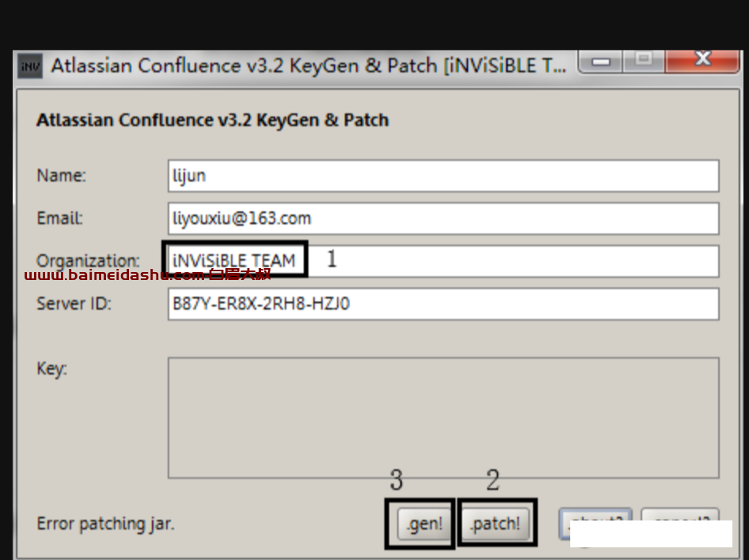Minimize the KeyGen & Patch window

tap(600, 62)
